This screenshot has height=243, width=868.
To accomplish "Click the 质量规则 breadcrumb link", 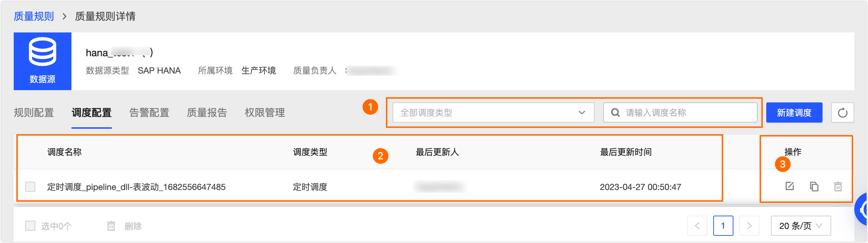I will [34, 16].
